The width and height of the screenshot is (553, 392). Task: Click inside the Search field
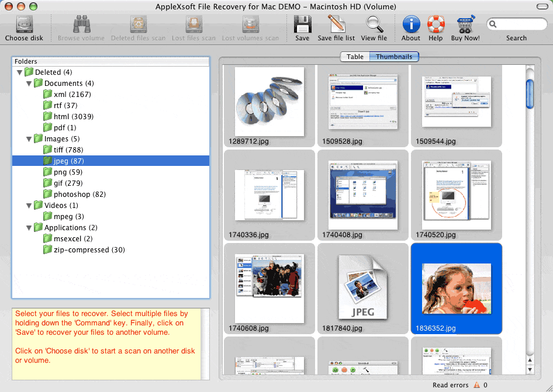(x=517, y=25)
